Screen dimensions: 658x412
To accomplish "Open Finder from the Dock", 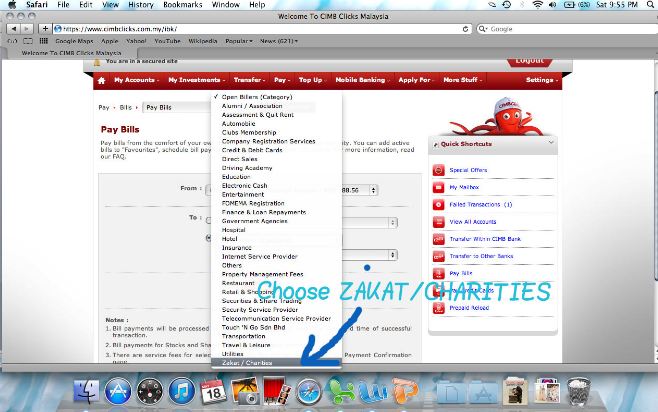I will click(86, 391).
